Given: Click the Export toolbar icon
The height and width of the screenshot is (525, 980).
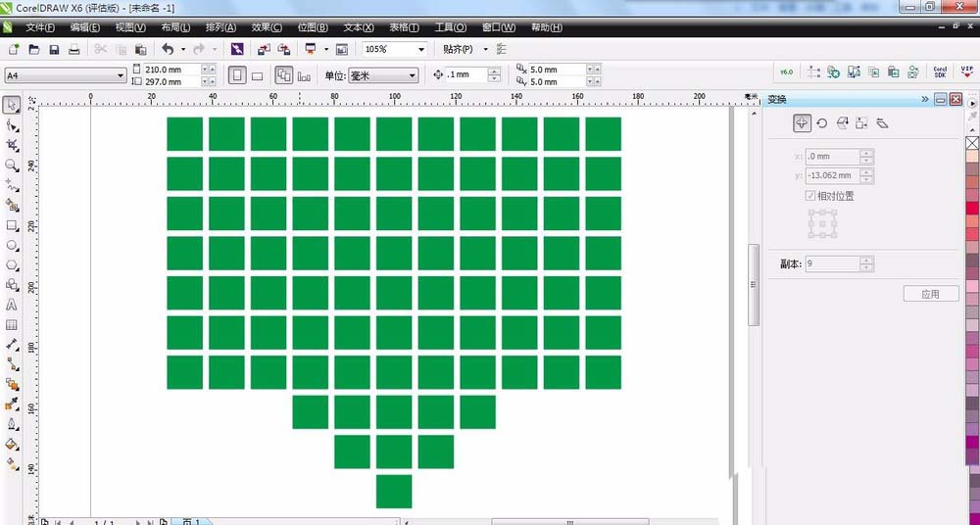Looking at the screenshot, I should pyautogui.click(x=284, y=49).
